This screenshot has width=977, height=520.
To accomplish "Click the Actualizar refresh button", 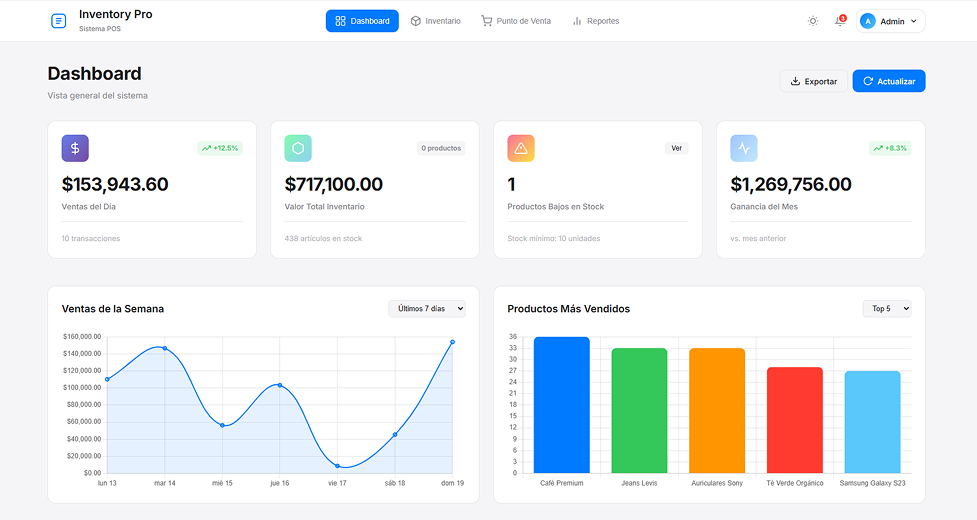I will coord(888,81).
